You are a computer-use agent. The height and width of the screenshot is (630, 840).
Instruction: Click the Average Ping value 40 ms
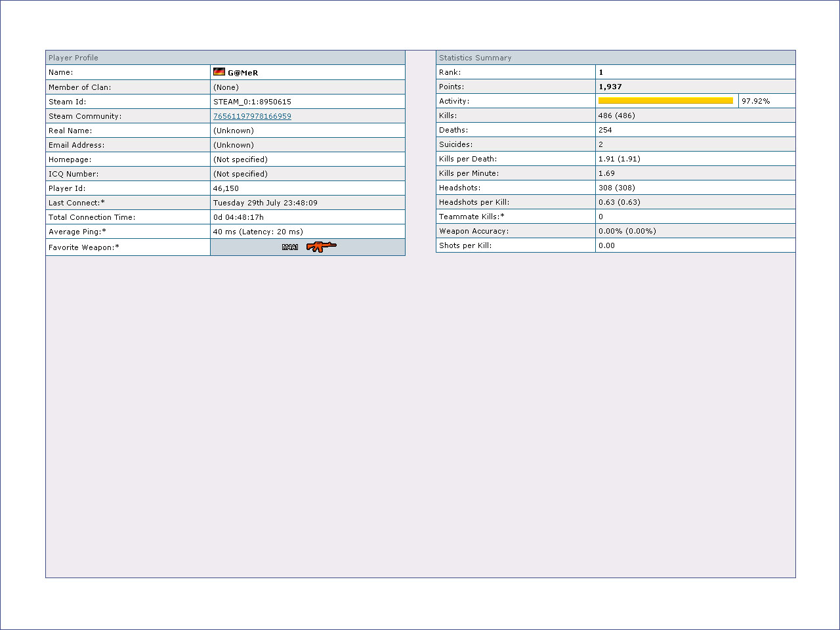coord(258,232)
